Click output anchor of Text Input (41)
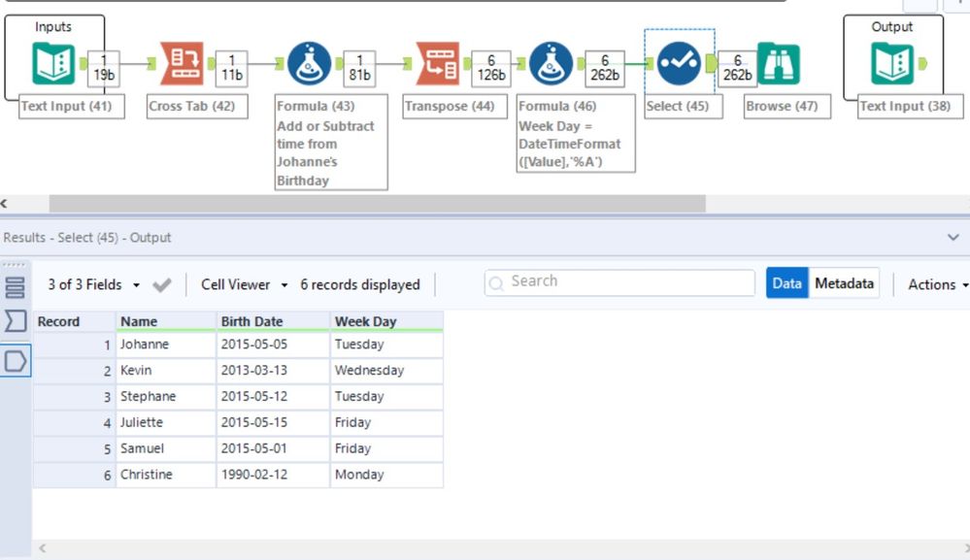The height and width of the screenshot is (560, 970). [84, 63]
